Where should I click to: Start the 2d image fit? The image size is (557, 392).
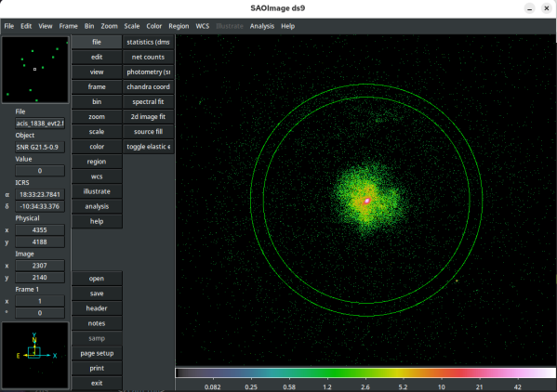click(x=148, y=117)
